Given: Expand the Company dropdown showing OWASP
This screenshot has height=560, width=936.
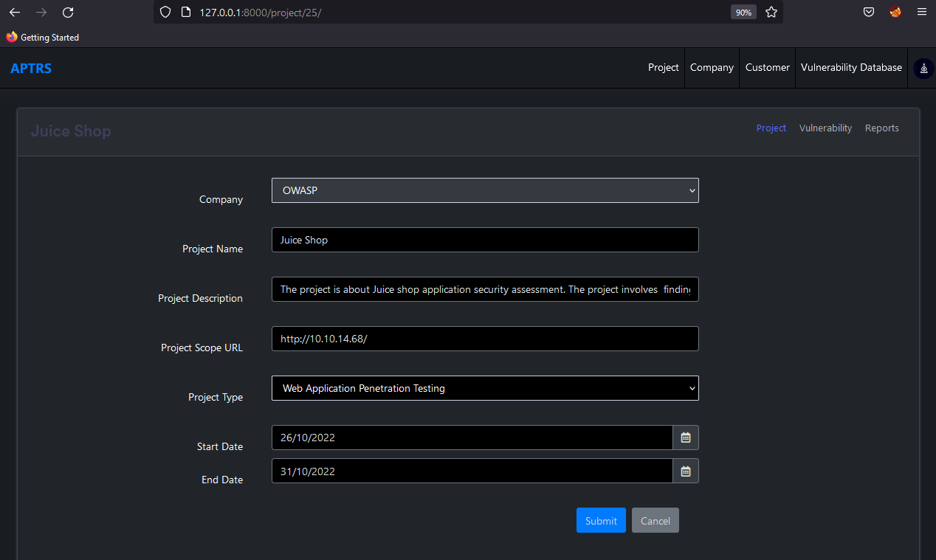Looking at the screenshot, I should coord(485,190).
